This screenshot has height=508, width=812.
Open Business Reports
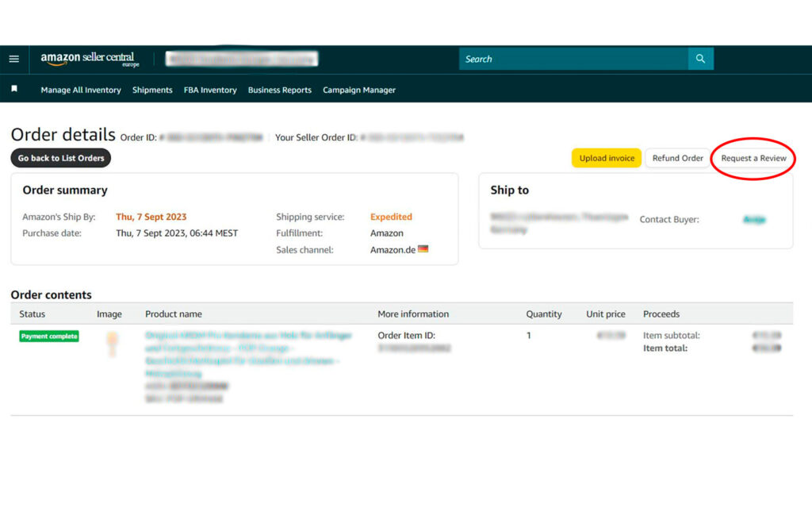(x=279, y=90)
